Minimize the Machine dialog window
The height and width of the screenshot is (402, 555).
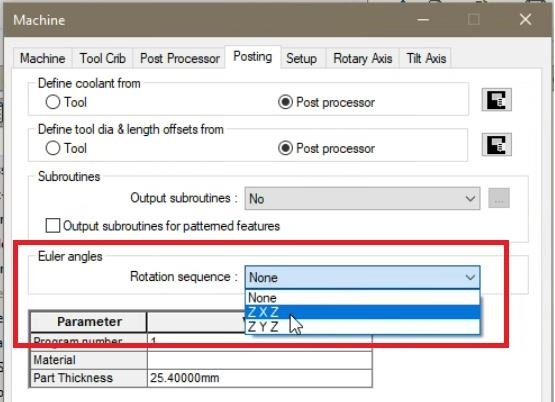point(423,20)
